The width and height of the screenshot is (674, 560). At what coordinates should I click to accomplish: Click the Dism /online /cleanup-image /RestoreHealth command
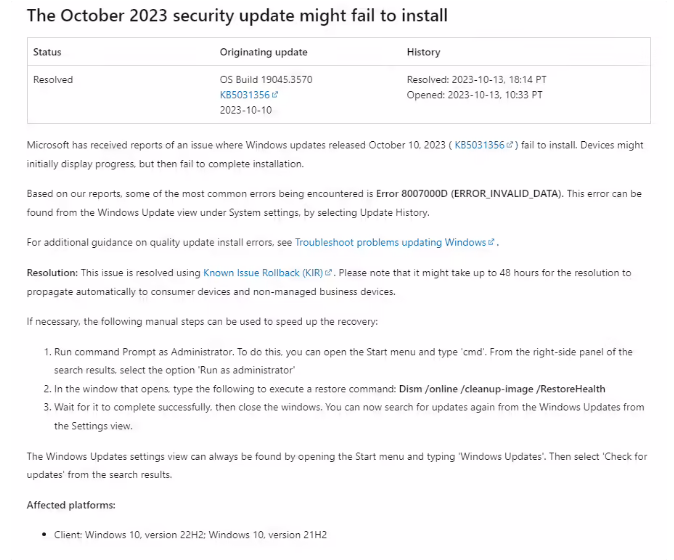click(502, 389)
